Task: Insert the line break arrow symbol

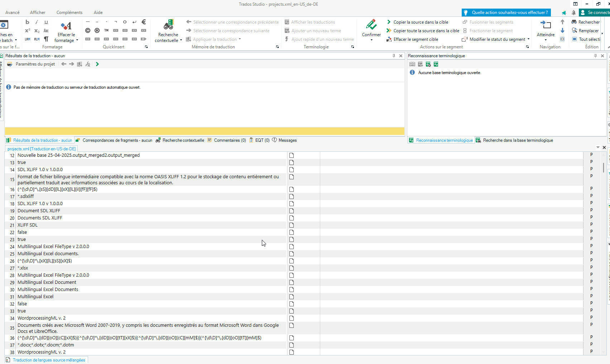Action: click(x=134, y=22)
